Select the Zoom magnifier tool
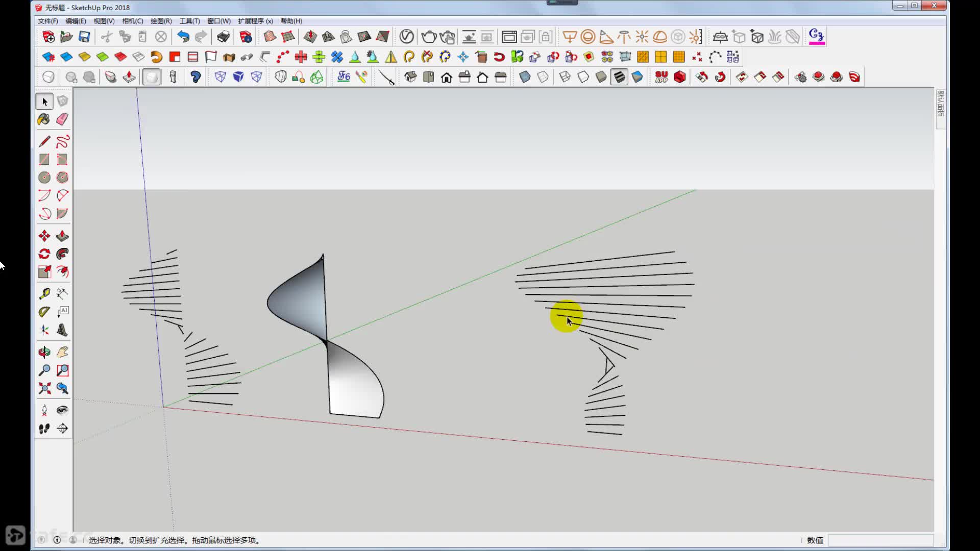980x551 pixels. point(44,370)
